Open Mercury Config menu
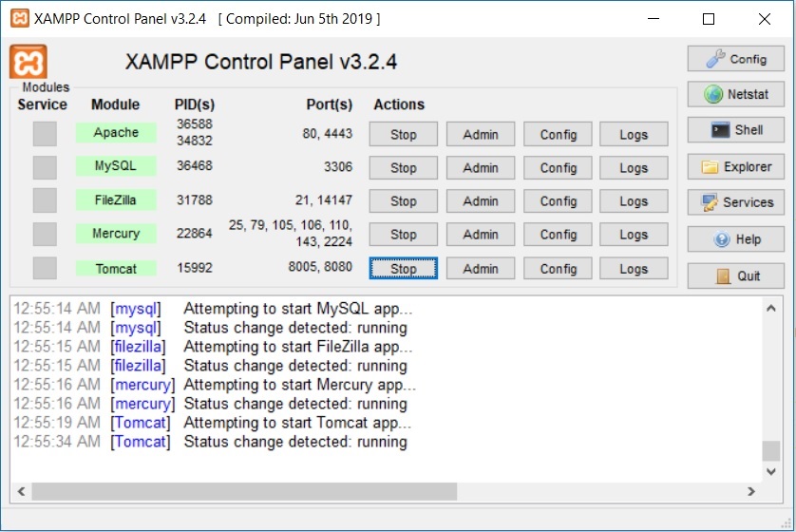This screenshot has height=532, width=796. [558, 235]
